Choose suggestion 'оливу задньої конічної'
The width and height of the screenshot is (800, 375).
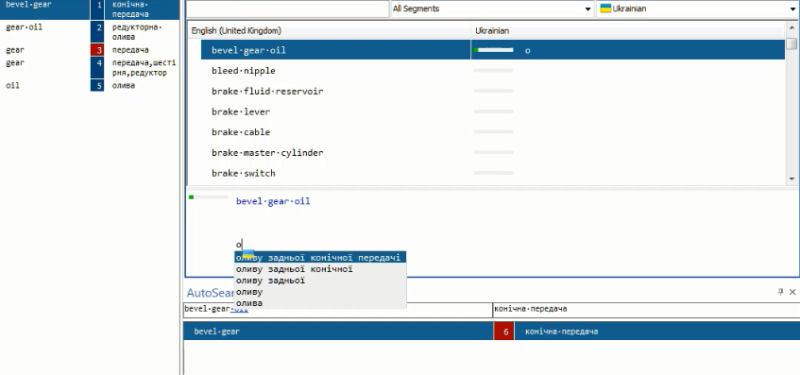pyautogui.click(x=320, y=269)
